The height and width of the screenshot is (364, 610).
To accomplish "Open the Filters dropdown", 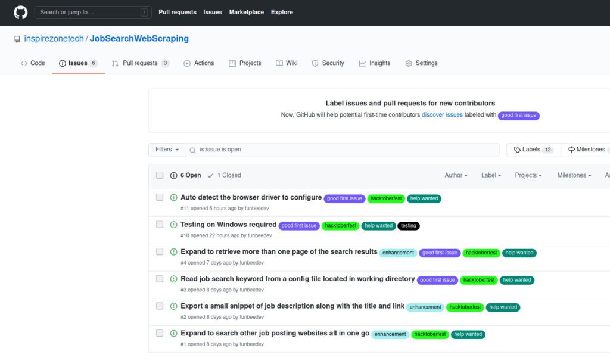I will pos(167,150).
